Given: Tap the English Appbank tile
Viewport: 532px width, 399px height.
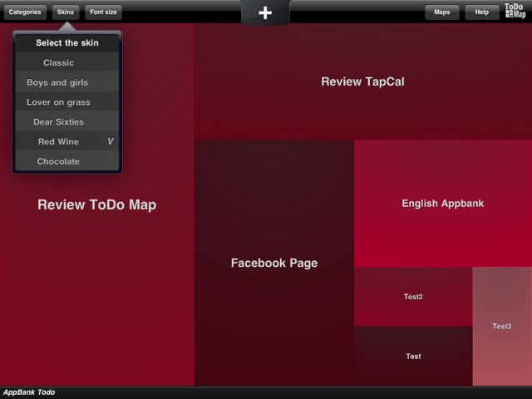Looking at the screenshot, I should (x=443, y=203).
